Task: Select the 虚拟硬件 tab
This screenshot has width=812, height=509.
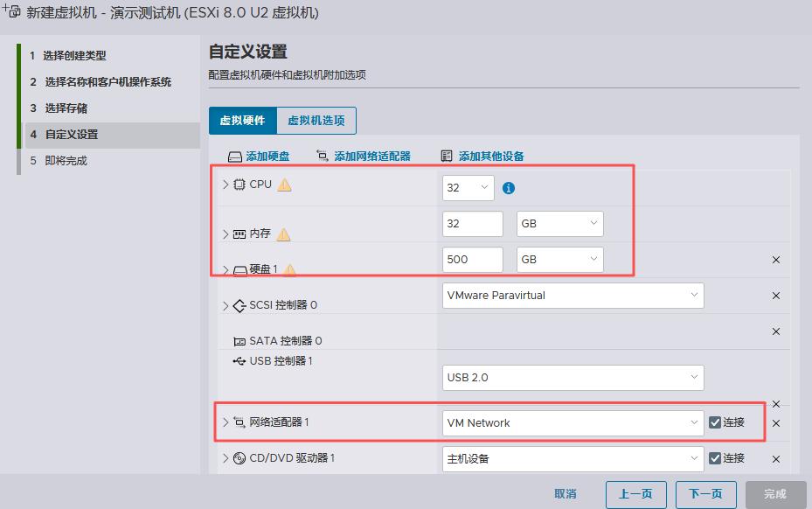Action: [242, 121]
